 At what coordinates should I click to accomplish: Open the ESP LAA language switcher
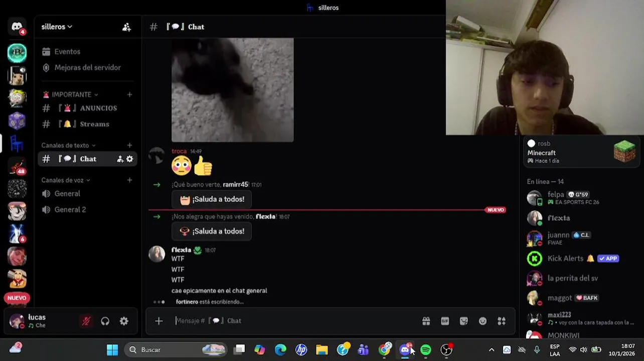[555, 350]
